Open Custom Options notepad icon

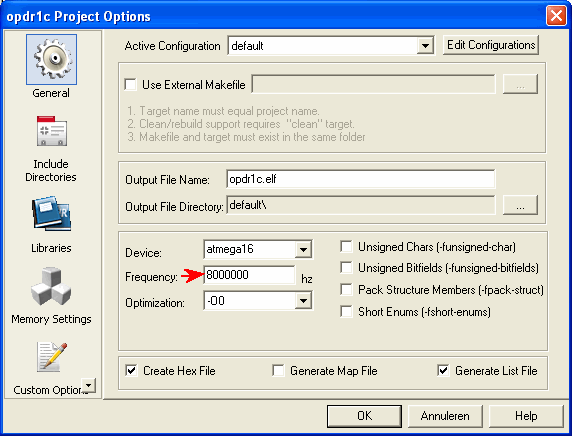[51, 357]
